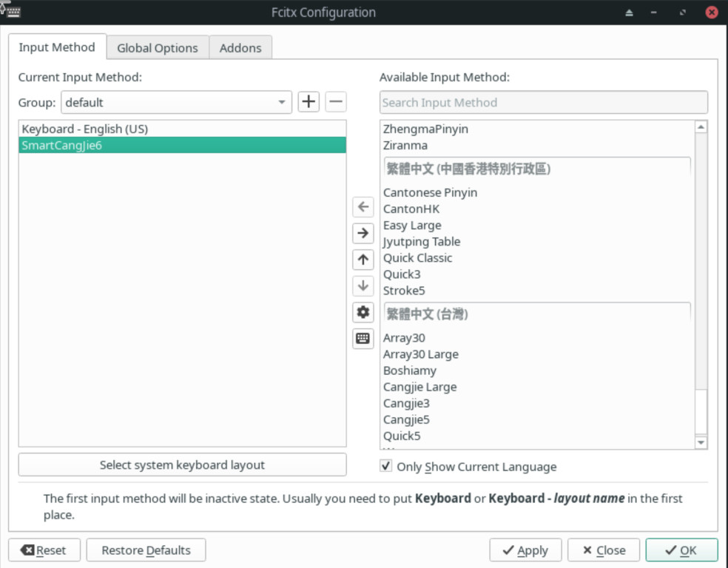Move selected input method down

(363, 285)
